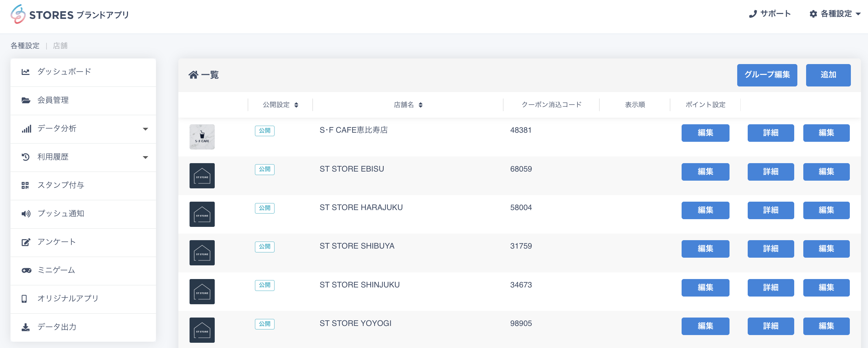Viewport: 868px width, 348px height.
Task: Open the 各種設定 dropdown caret in header
Action: click(858, 14)
